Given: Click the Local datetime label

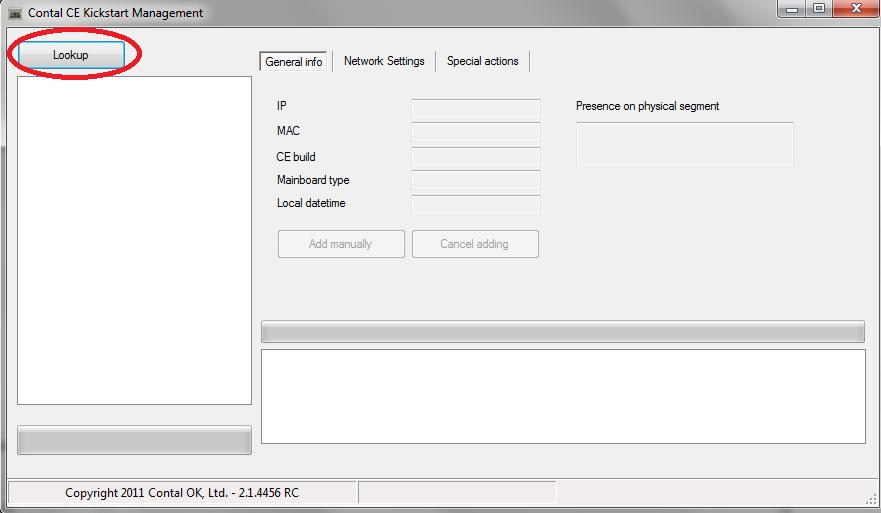Looking at the screenshot, I should 311,203.
